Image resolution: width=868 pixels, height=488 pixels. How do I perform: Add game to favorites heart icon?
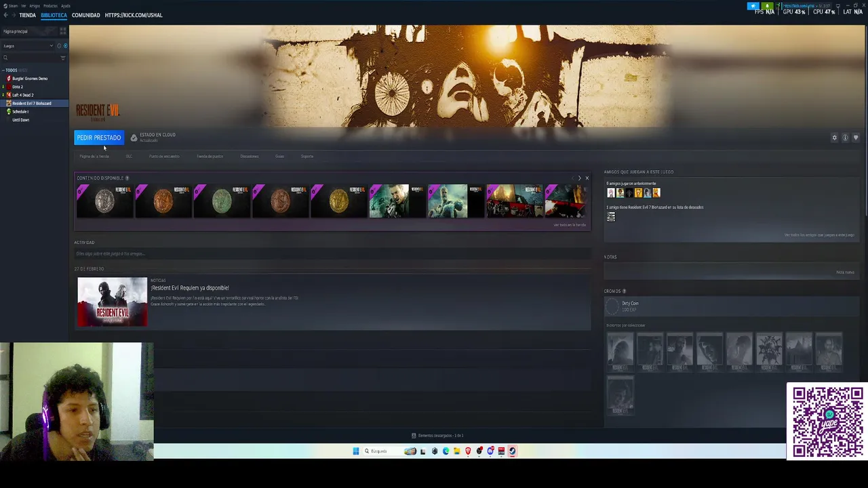pos(856,138)
